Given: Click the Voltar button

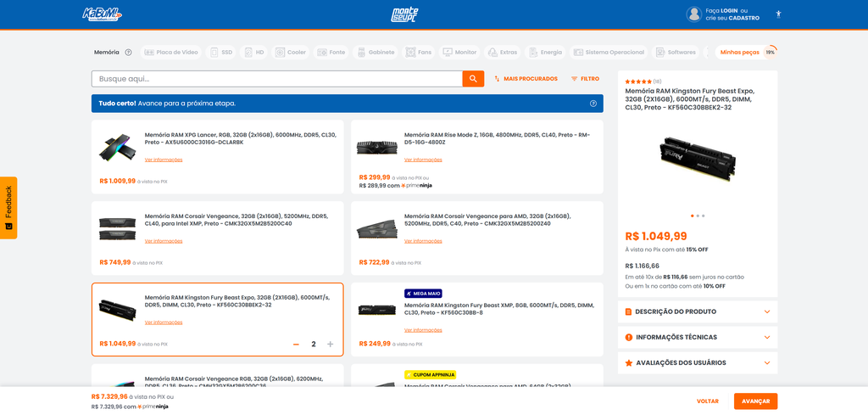Looking at the screenshot, I should coord(708,401).
